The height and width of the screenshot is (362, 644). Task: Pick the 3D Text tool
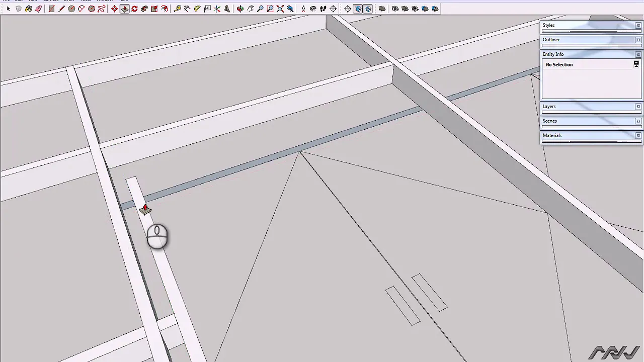coord(227,9)
